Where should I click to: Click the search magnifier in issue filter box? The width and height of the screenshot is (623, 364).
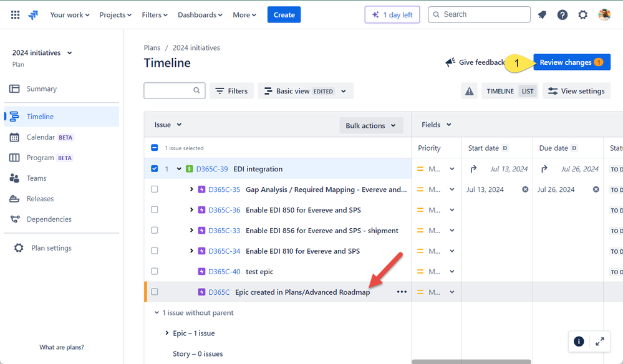tap(196, 90)
